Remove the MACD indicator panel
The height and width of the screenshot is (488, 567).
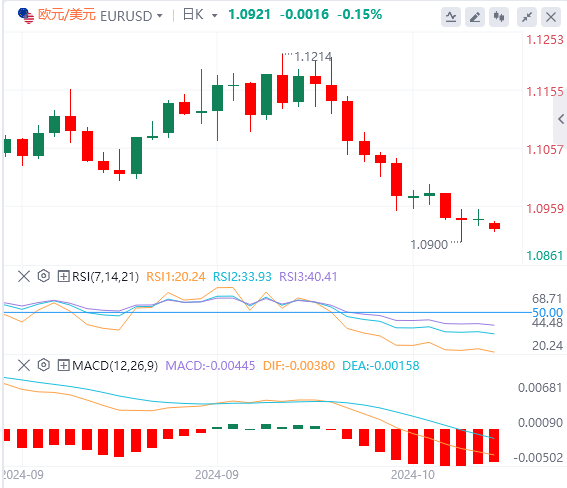click(x=24, y=365)
